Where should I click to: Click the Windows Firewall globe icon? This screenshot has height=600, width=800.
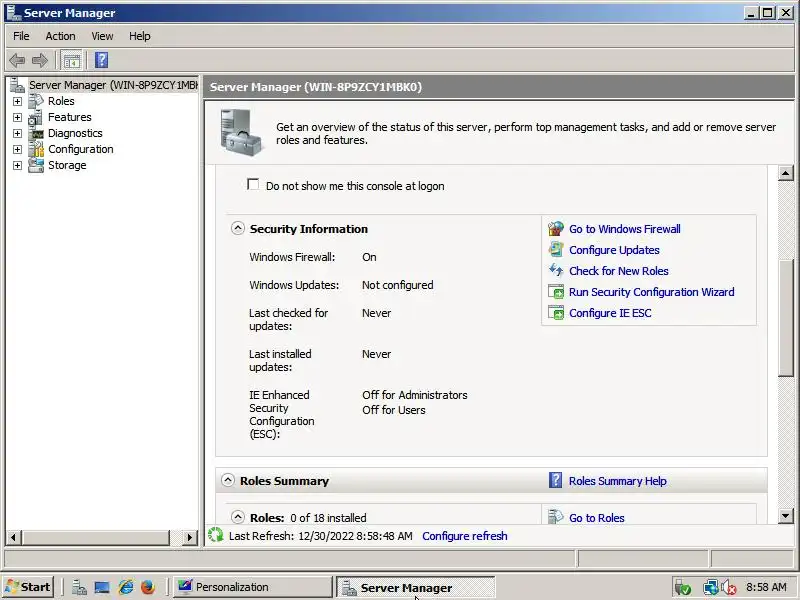pyautogui.click(x=556, y=229)
